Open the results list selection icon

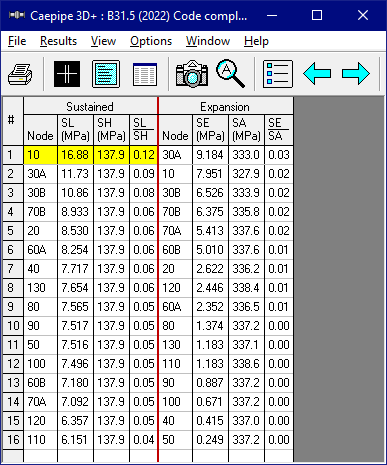pyautogui.click(x=278, y=74)
